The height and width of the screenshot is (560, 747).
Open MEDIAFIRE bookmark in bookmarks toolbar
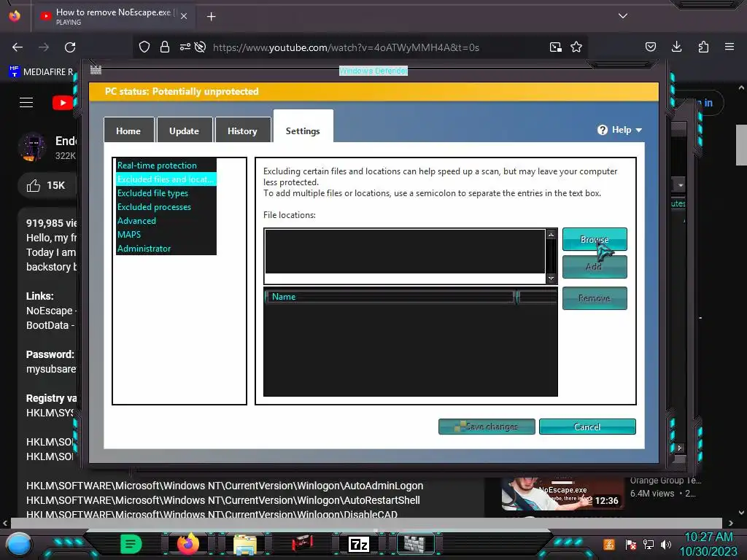pos(42,72)
